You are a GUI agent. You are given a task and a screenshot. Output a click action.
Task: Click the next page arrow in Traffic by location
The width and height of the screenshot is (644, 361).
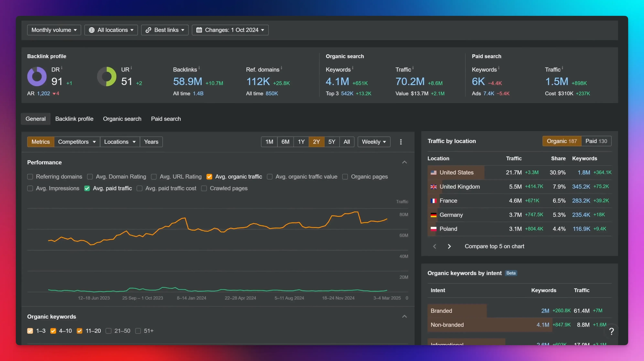(449, 246)
